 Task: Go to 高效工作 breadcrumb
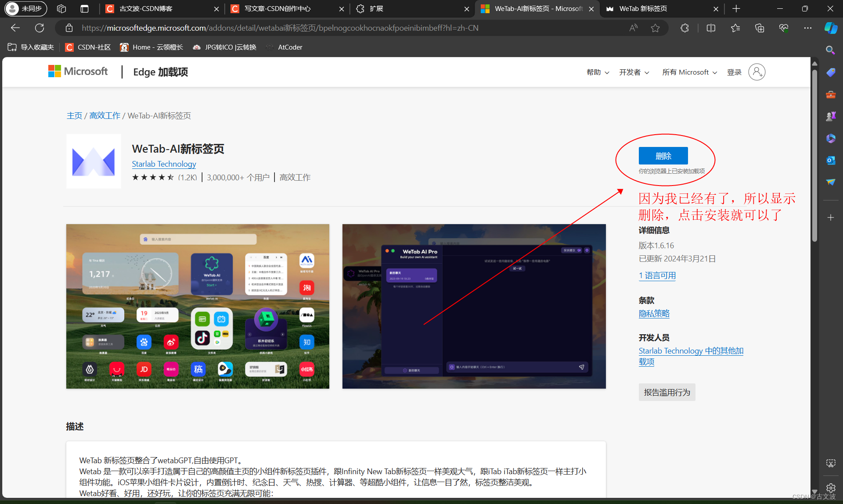(x=104, y=115)
